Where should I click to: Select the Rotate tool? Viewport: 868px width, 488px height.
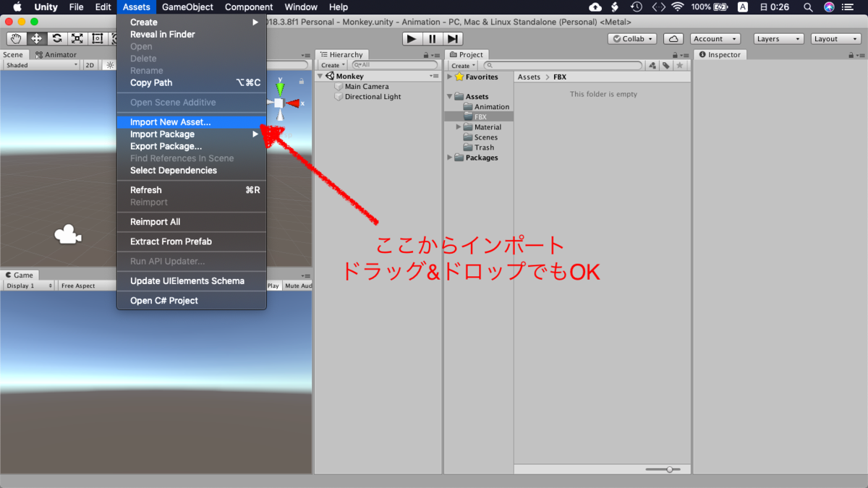[56, 39]
